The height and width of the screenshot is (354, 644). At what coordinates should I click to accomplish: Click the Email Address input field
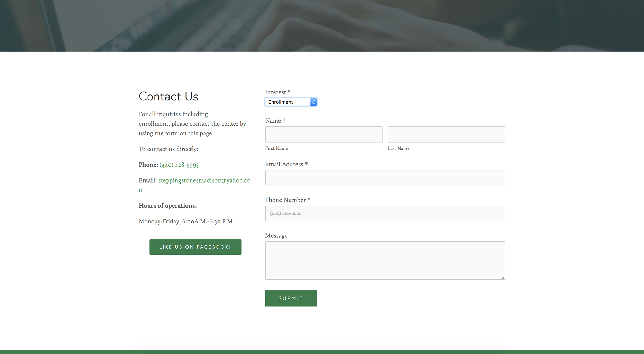pyautogui.click(x=385, y=178)
